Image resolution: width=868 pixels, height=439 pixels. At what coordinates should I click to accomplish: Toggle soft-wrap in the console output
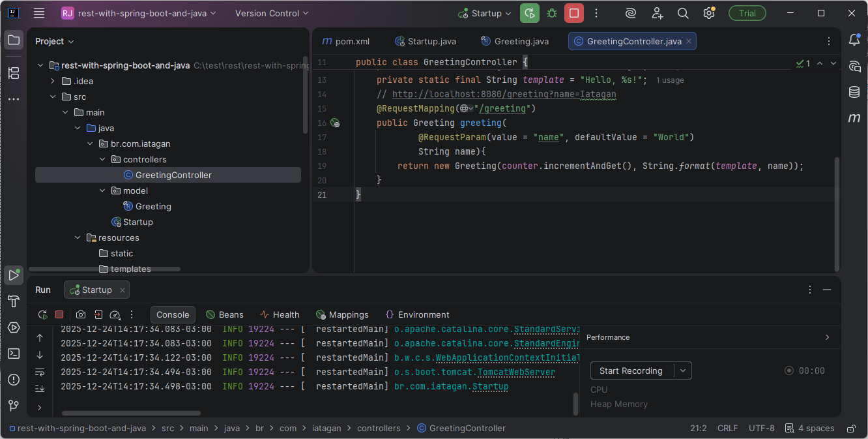(40, 372)
